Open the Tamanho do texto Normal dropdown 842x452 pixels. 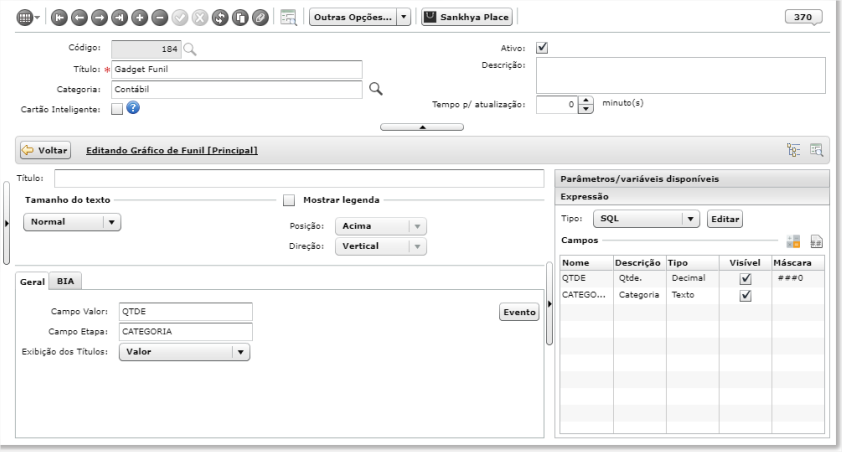click(x=72, y=222)
